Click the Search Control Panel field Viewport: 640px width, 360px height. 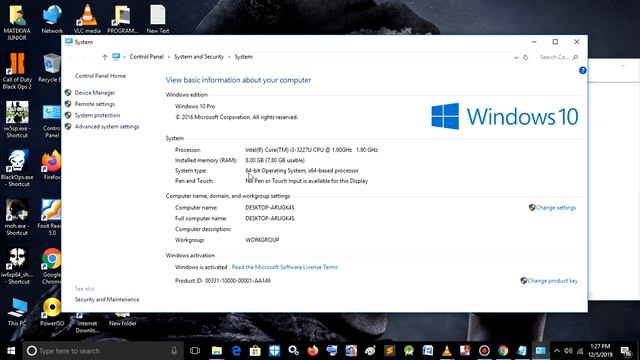[x=558, y=57]
